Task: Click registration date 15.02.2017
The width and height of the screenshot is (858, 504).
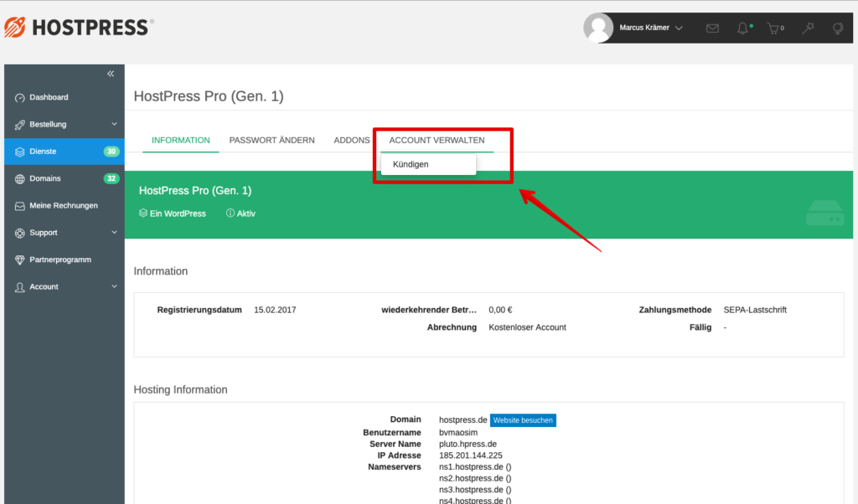Action: pyautogui.click(x=275, y=310)
